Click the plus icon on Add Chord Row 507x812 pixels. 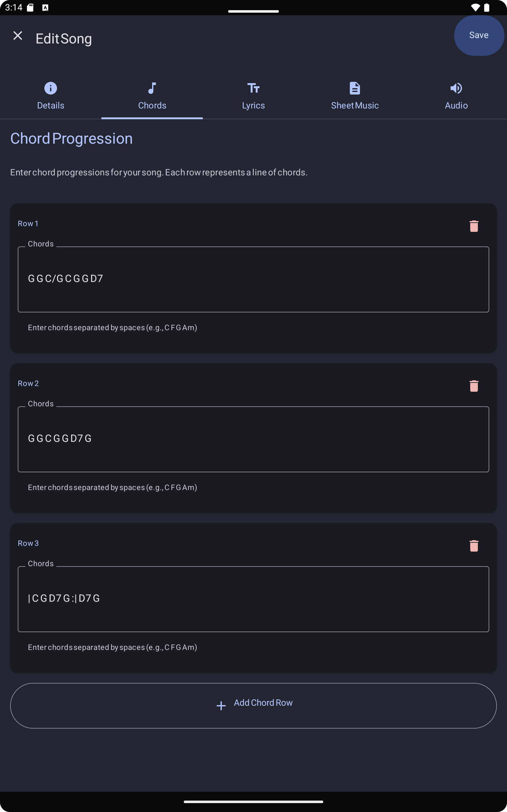pos(221,706)
